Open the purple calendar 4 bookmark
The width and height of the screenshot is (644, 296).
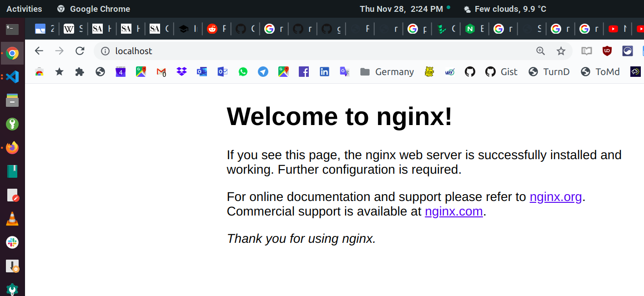coord(121,72)
